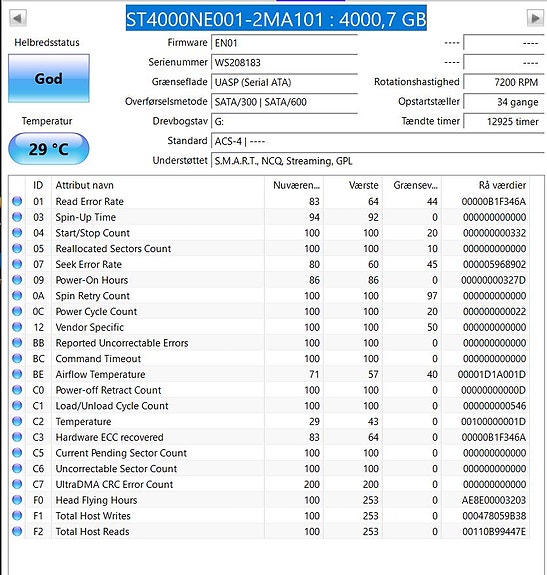
Task: Click the 7200 RPM rotation speed field
Action: pyautogui.click(x=504, y=82)
